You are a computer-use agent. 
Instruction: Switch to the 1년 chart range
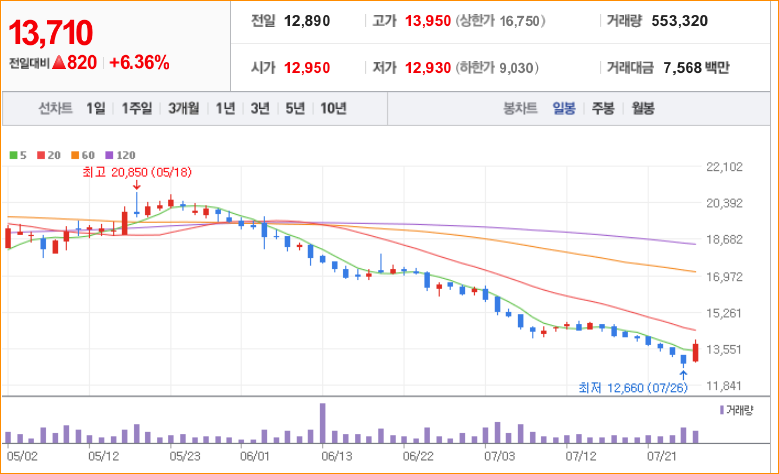225,108
